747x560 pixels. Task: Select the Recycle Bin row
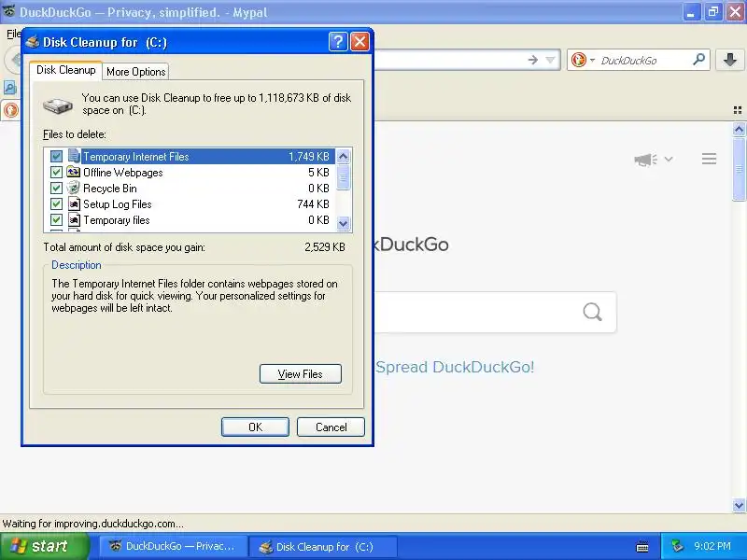190,189
